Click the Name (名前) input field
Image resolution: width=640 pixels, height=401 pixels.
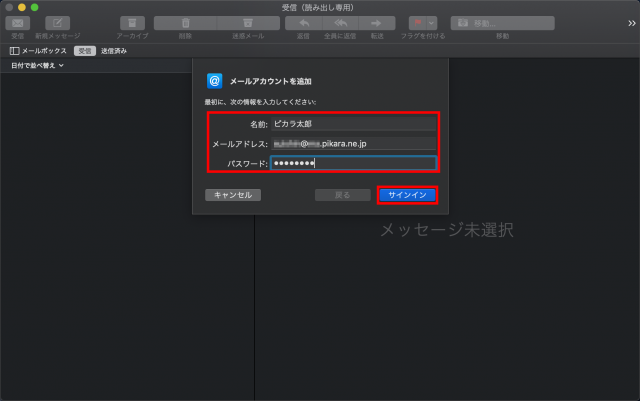point(353,123)
